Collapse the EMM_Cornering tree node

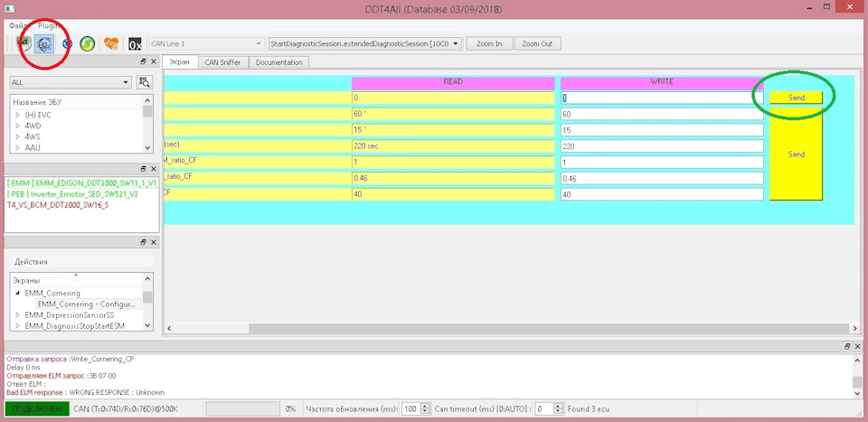pos(18,293)
